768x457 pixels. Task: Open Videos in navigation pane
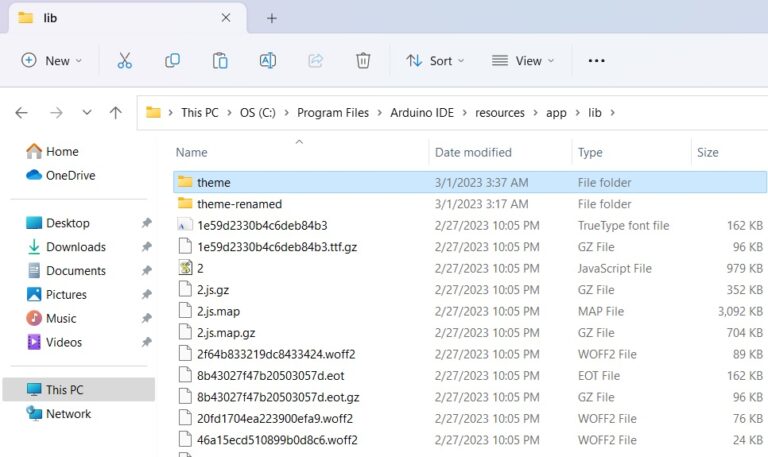click(54, 342)
